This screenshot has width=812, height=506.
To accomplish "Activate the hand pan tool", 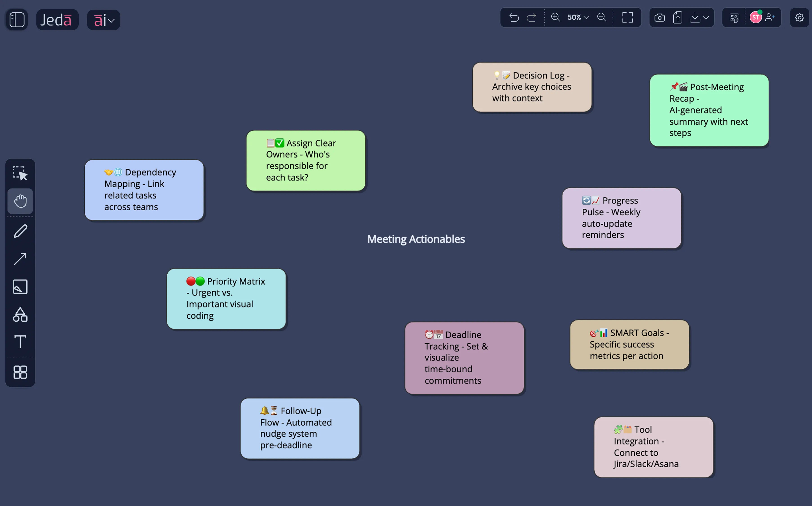I will click(20, 201).
